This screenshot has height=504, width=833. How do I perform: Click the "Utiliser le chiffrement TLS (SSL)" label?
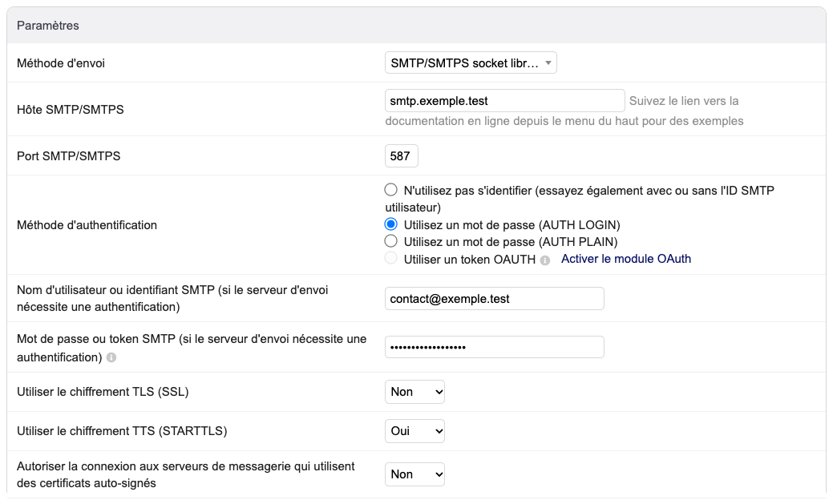point(103,392)
